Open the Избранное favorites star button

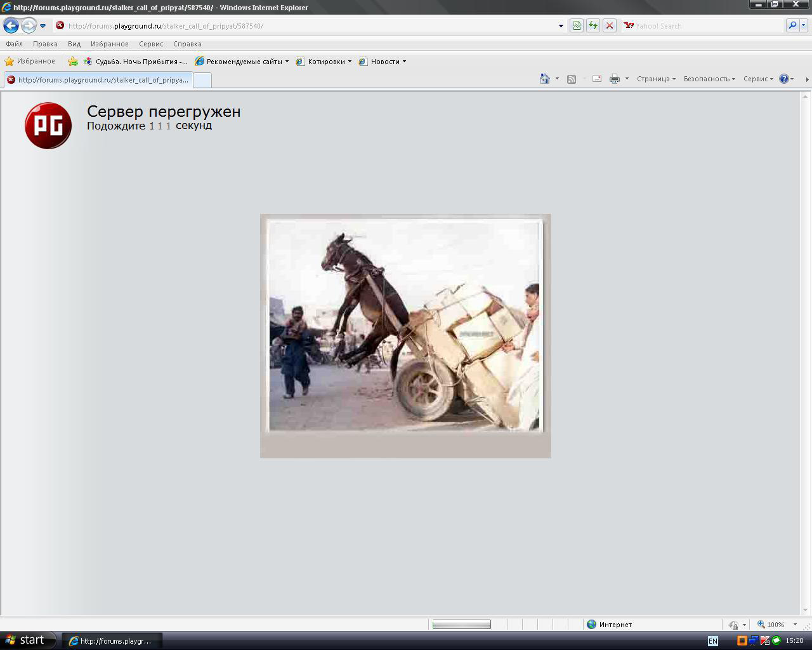coord(30,62)
